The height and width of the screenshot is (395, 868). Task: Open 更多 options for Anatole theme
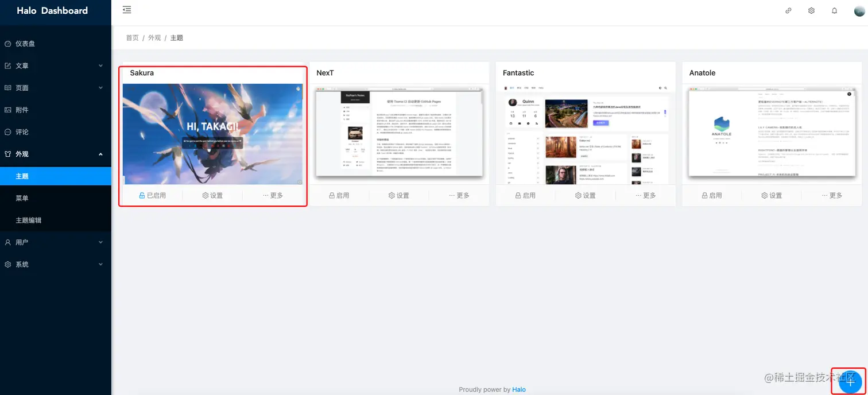(x=832, y=196)
